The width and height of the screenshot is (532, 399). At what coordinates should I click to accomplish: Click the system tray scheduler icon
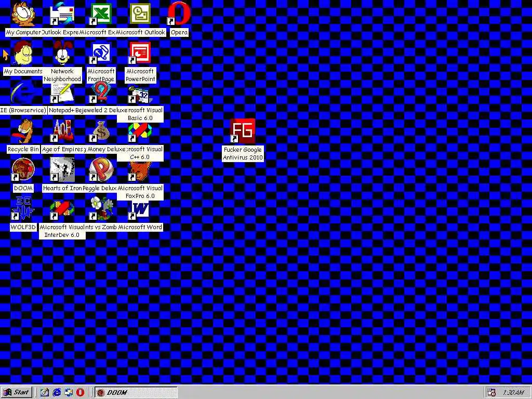click(491, 392)
